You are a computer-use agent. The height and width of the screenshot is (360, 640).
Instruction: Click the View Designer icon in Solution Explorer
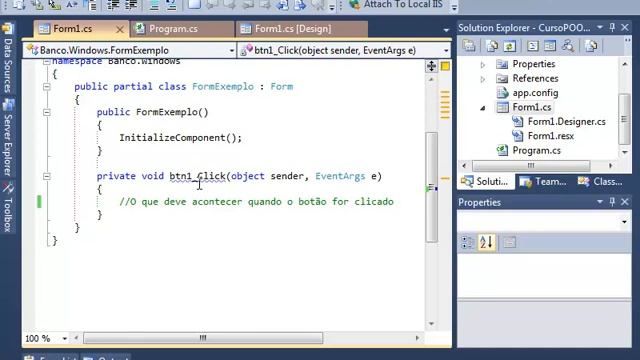click(550, 46)
